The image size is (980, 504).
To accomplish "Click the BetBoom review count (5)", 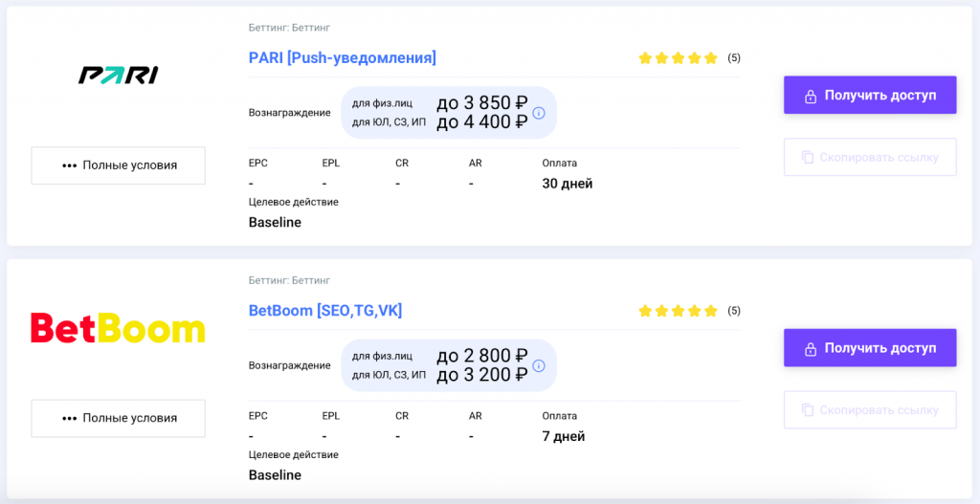I will (734, 311).
